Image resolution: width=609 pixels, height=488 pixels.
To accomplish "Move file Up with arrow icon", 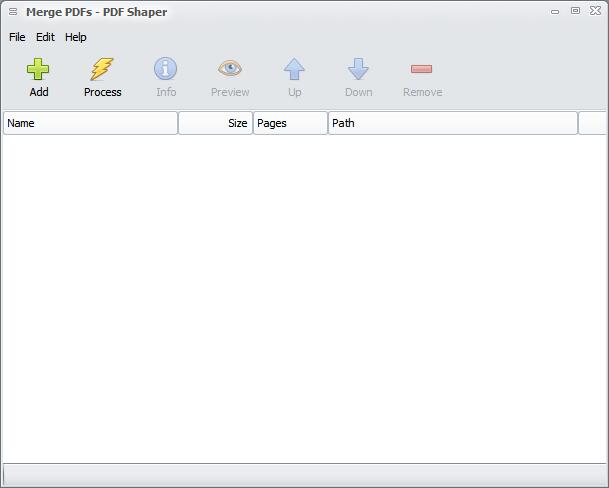I will point(294,69).
